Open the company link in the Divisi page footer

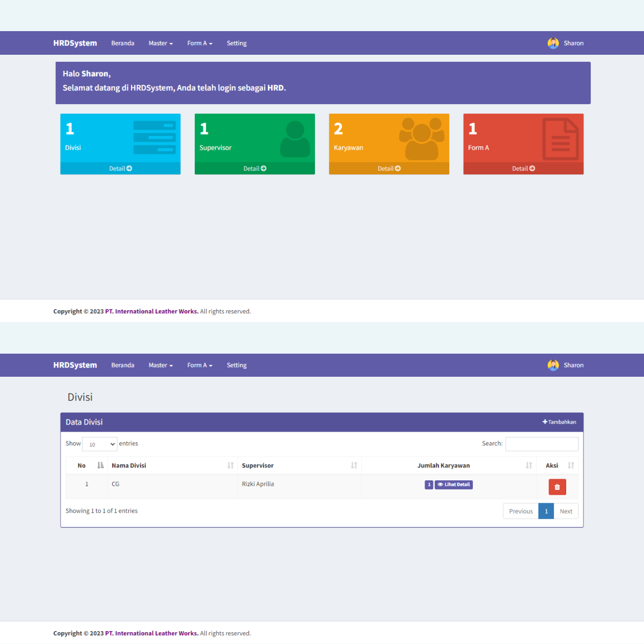[x=152, y=633]
